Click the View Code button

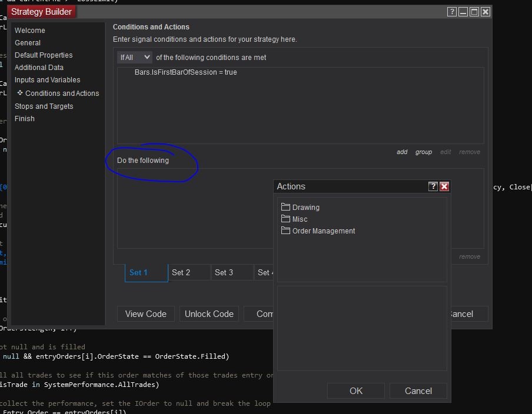tap(146, 314)
